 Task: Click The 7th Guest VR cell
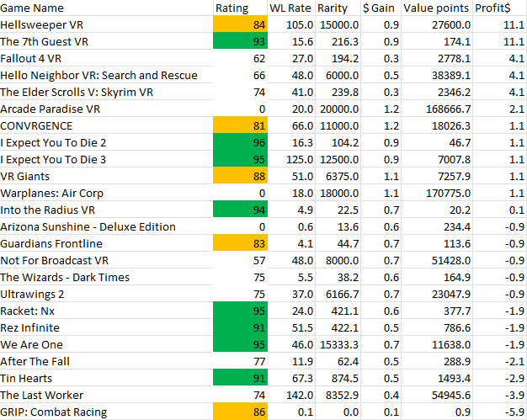tap(106, 41)
